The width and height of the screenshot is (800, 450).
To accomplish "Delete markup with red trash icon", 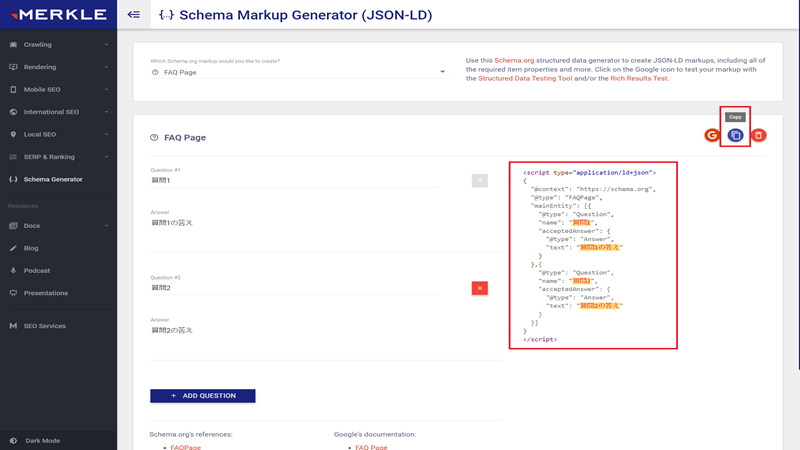I will (759, 135).
